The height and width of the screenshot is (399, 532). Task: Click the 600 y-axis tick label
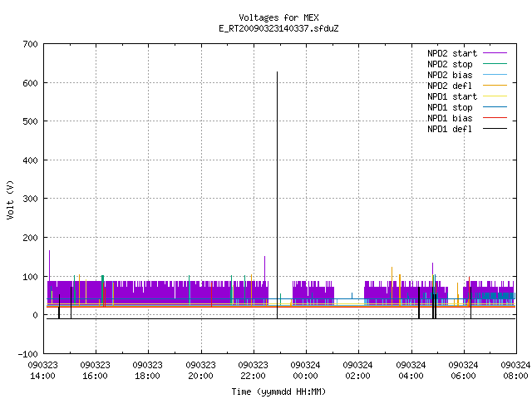(x=30, y=83)
